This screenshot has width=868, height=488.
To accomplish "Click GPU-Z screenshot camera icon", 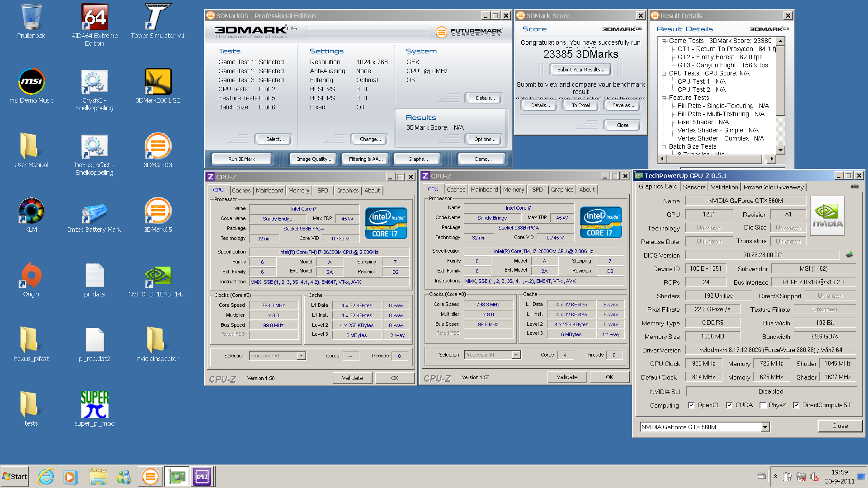I will tap(855, 186).
